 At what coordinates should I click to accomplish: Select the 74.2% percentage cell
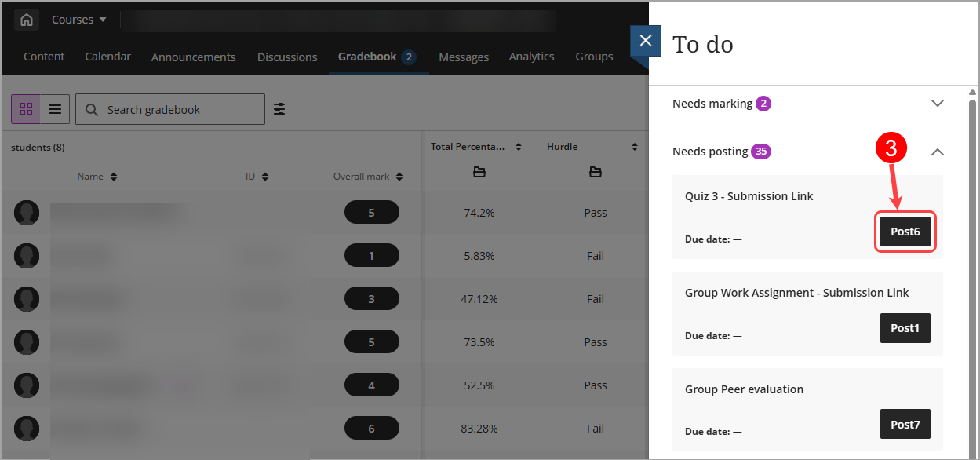pyautogui.click(x=479, y=213)
